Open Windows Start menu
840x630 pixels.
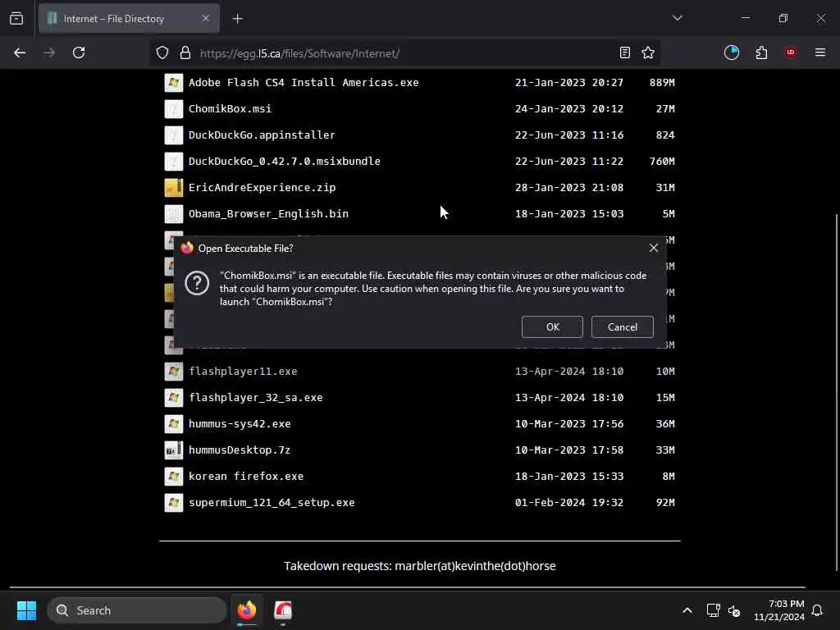(26, 610)
